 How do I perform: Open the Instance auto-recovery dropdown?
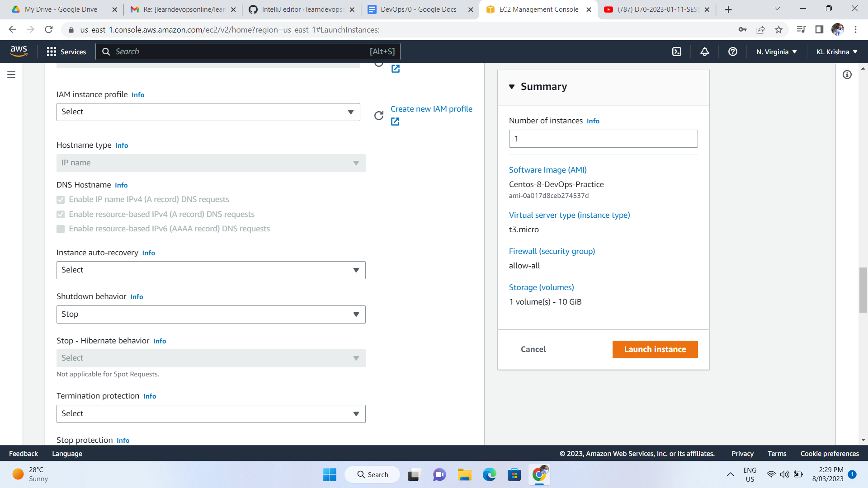(x=211, y=270)
